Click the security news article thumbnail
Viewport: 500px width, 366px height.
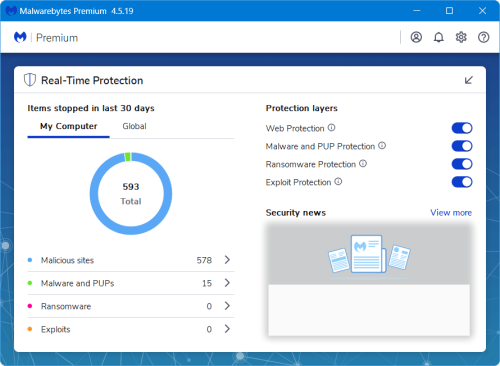click(369, 279)
